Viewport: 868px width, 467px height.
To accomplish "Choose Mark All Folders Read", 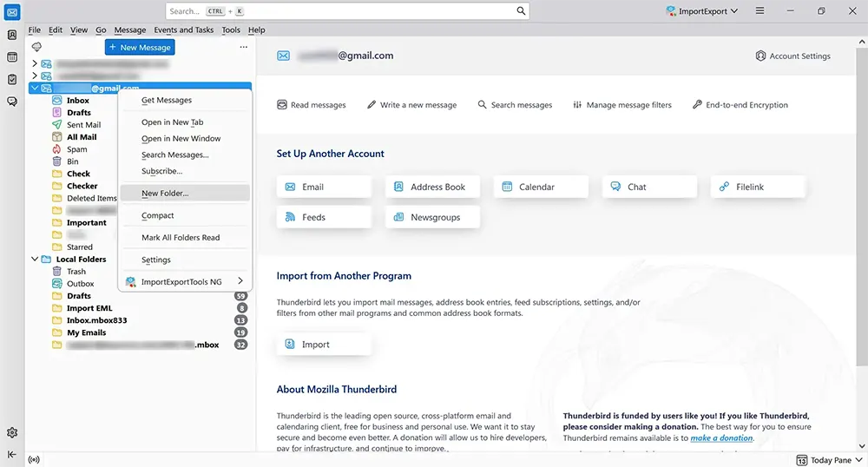I will tap(186, 237).
